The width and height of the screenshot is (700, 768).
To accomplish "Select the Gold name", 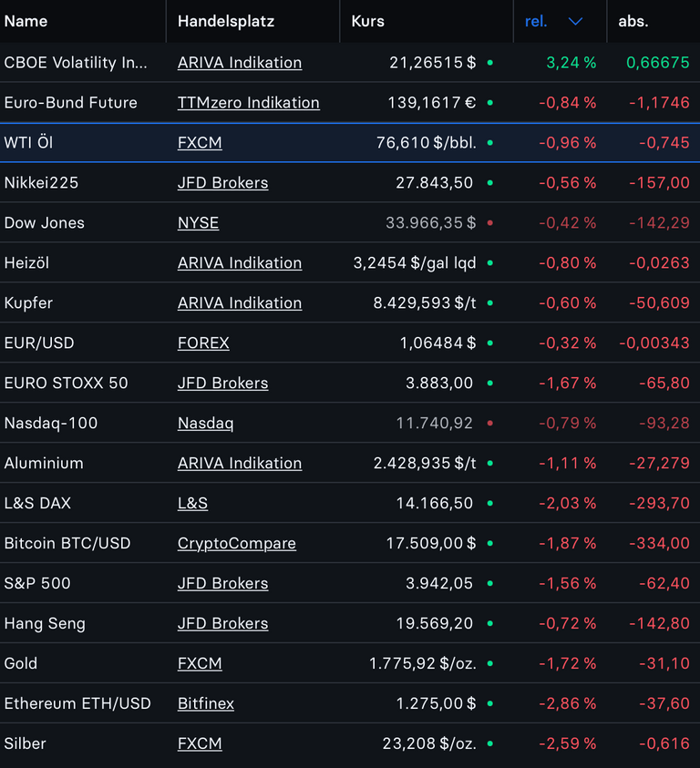I will (x=21, y=663).
